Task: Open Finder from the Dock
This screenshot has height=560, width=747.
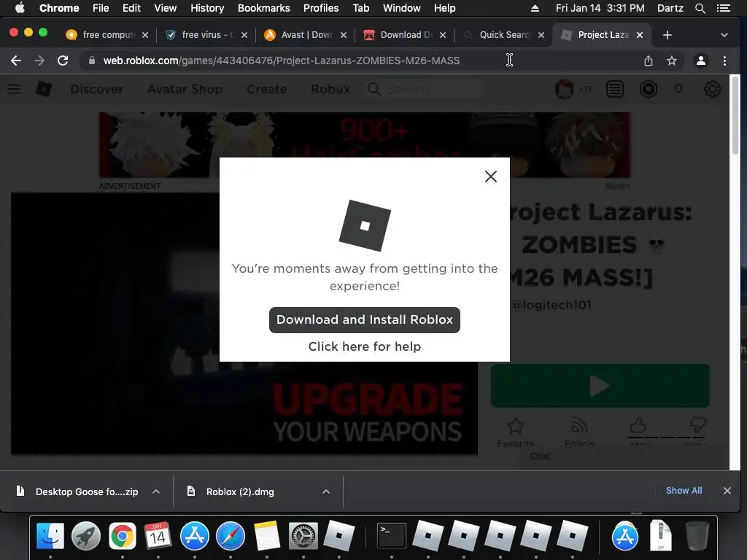Action: tap(50, 536)
